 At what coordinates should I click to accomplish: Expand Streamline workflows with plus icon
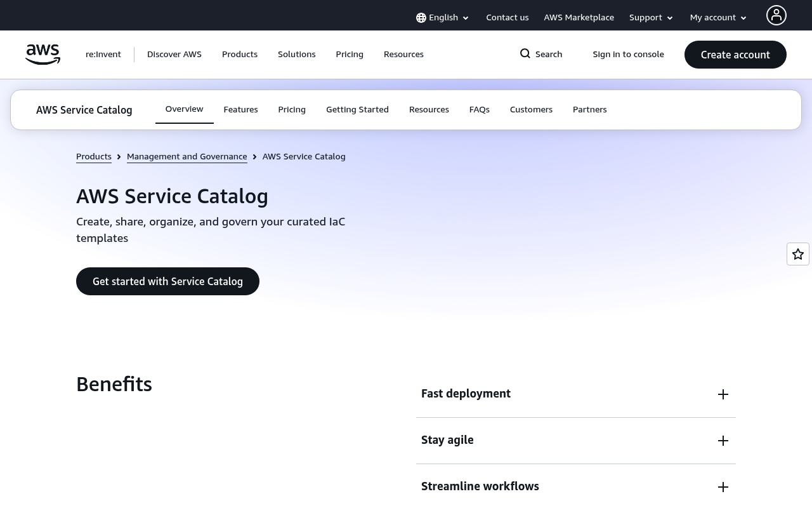[x=723, y=487]
